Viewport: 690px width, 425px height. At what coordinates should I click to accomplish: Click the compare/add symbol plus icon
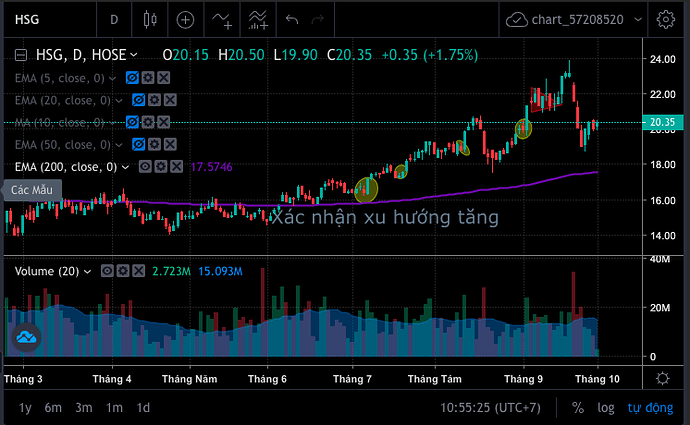[x=185, y=19]
